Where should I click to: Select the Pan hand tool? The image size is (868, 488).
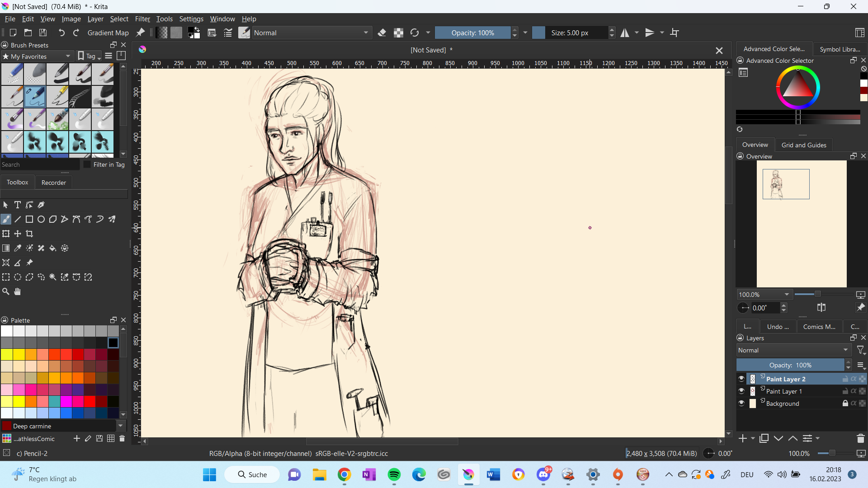pyautogui.click(x=17, y=292)
